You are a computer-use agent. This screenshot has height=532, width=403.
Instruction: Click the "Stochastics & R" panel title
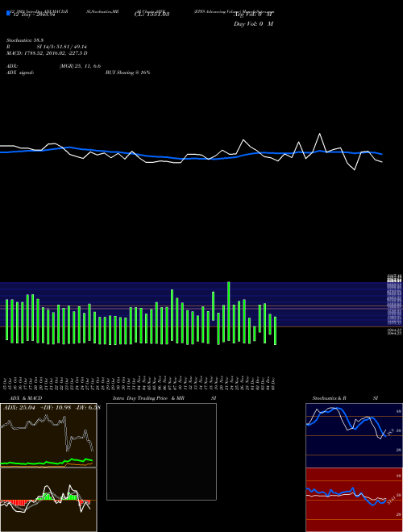point(329,398)
